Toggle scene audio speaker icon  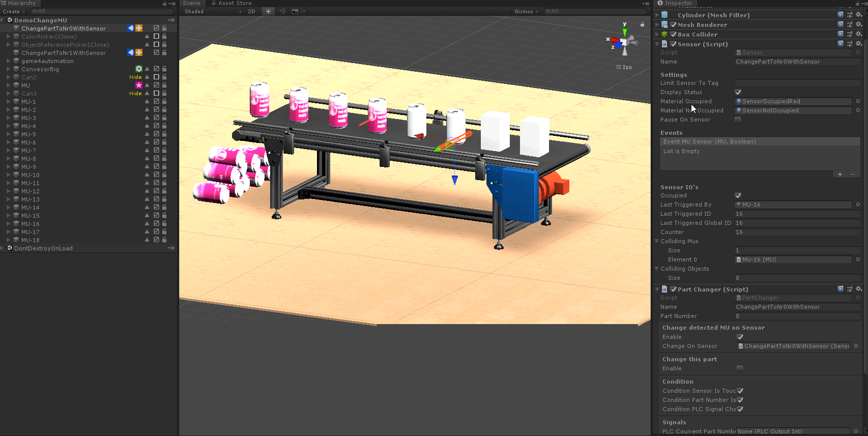[281, 11]
